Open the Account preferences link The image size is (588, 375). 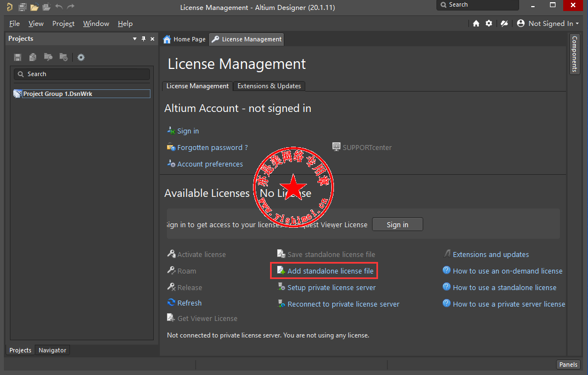tap(210, 164)
